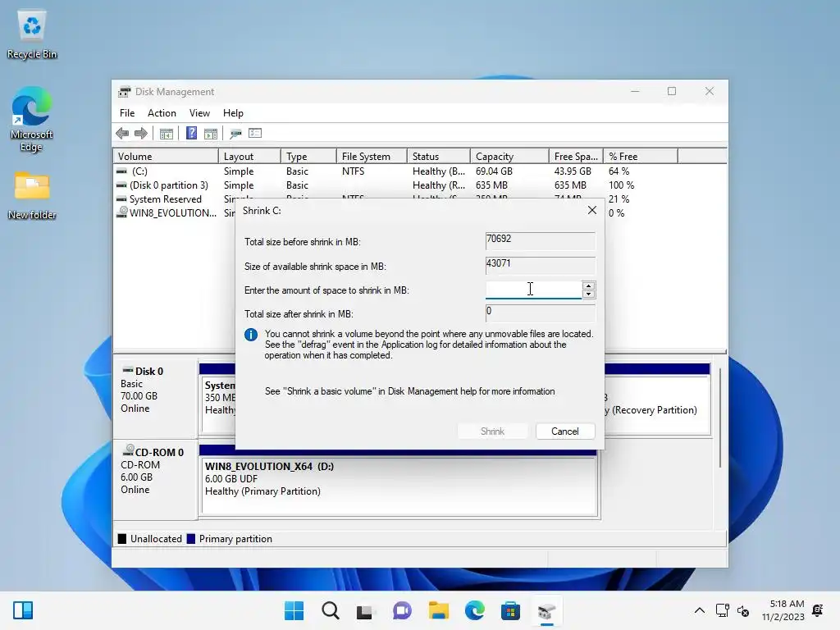Click the Show/Hide Action Pane toolbar icon
Image resolution: width=840 pixels, height=630 pixels.
211,134
